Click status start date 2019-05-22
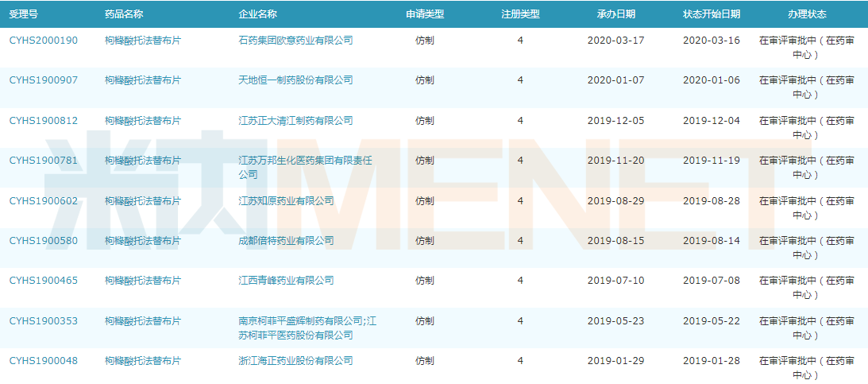The image size is (868, 384). [712, 321]
